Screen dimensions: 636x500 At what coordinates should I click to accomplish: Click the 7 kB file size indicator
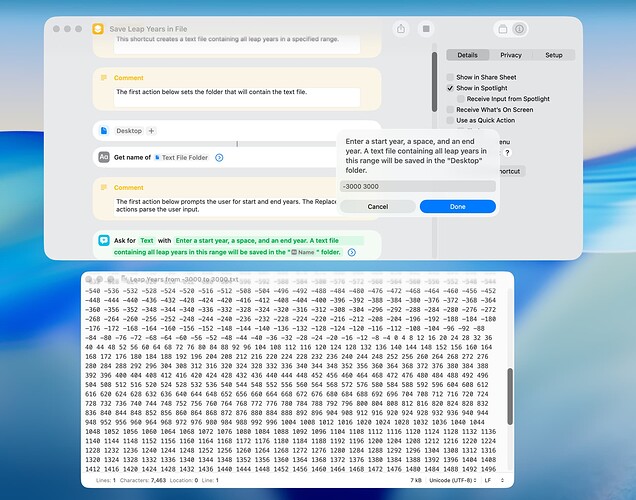tap(416, 480)
